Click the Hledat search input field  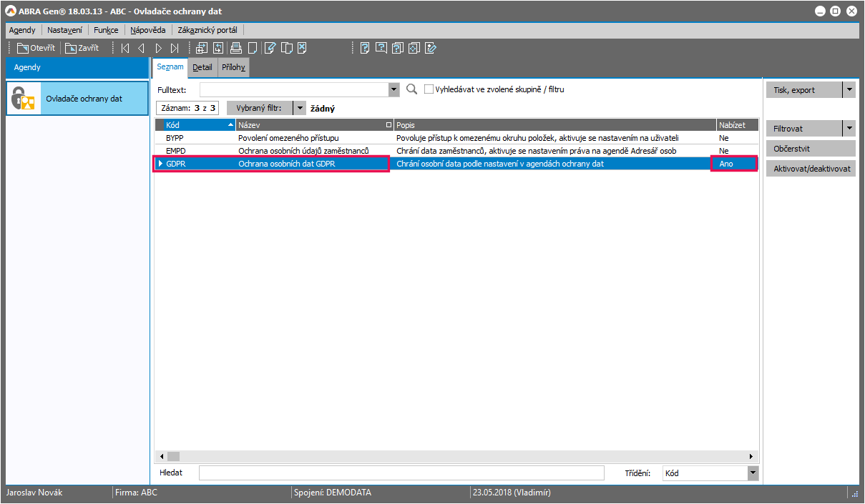pos(401,473)
